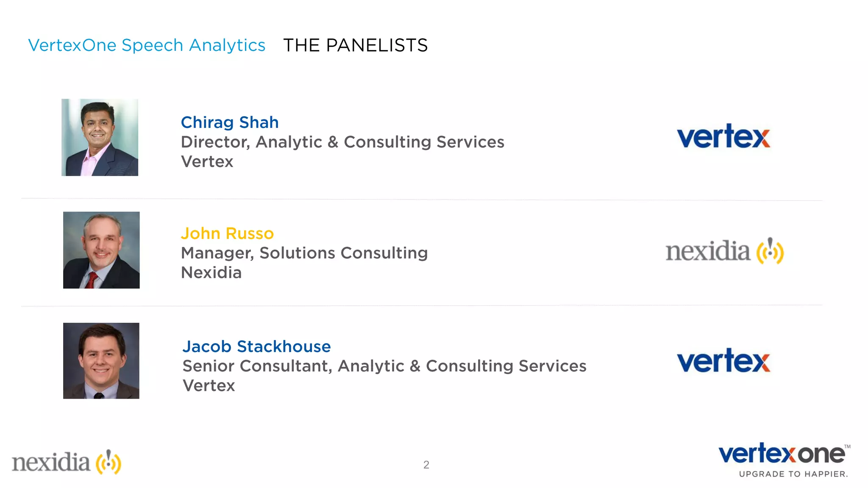This screenshot has height=488, width=868.
Task: Click the nexidia logo in the slide footer
Action: [x=67, y=462]
